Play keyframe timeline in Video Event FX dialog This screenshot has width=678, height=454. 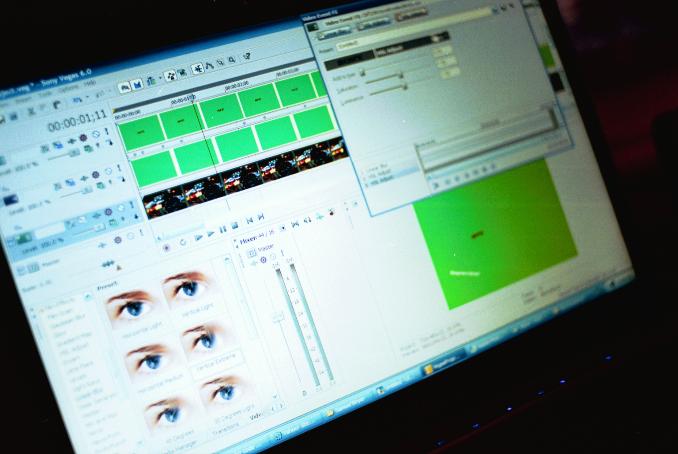[x=436, y=186]
